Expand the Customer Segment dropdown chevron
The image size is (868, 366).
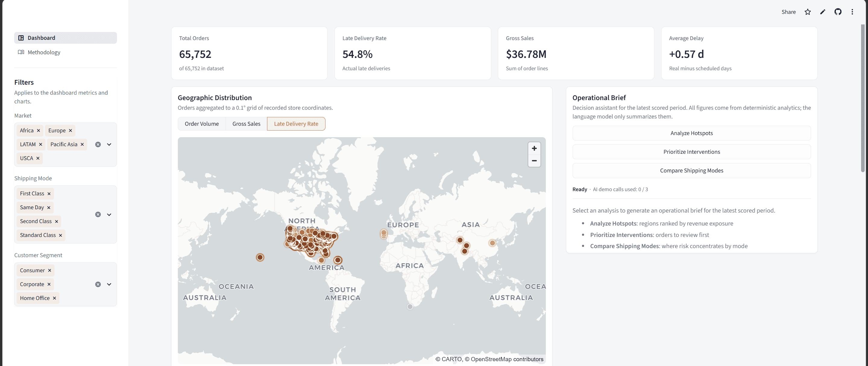[109, 284]
